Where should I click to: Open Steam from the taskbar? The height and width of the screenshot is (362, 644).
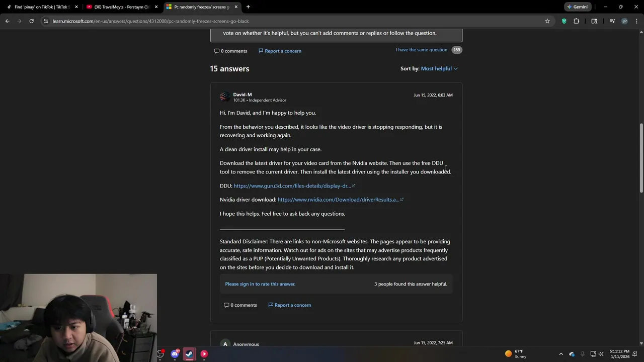[x=189, y=354]
